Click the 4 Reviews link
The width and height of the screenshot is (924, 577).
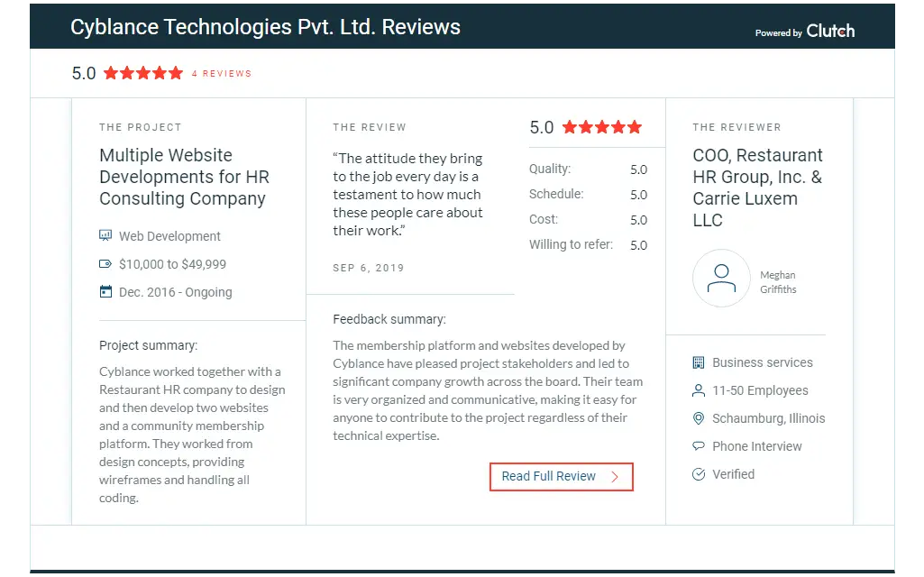(x=222, y=74)
